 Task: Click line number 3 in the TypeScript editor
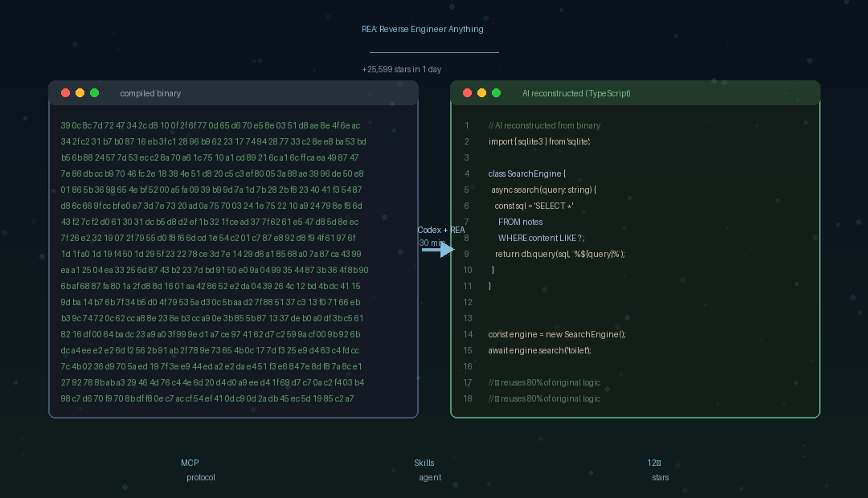coord(467,157)
